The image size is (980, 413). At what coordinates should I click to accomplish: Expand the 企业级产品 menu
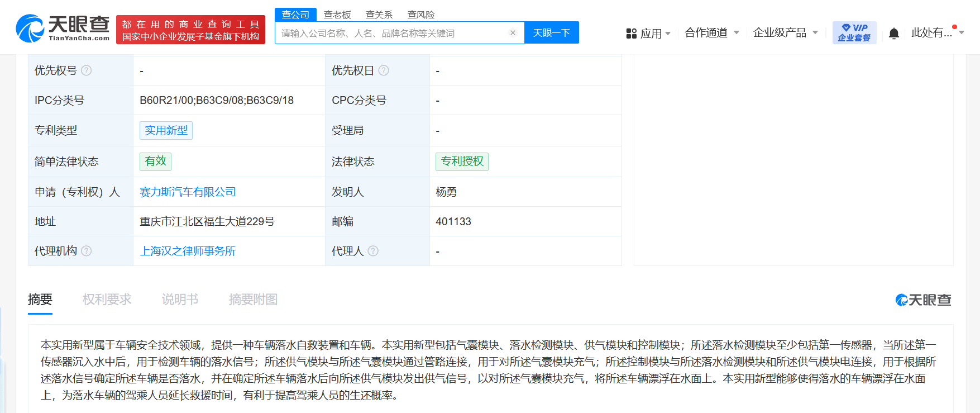click(x=786, y=33)
